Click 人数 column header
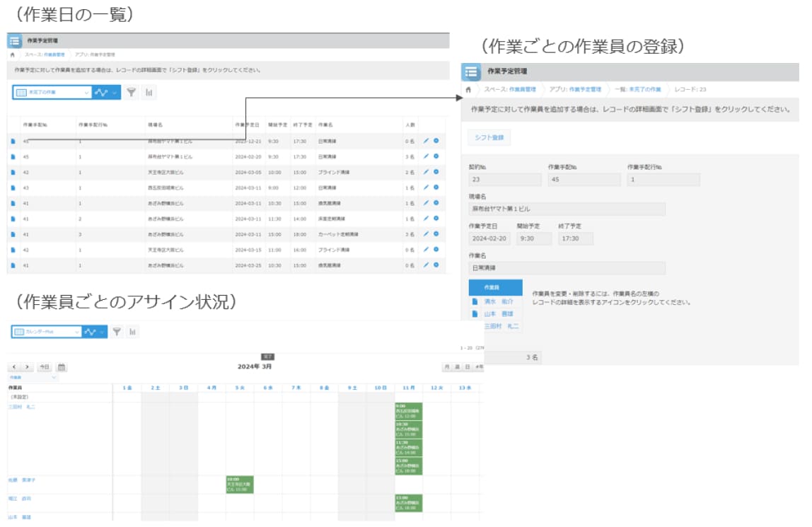 click(x=410, y=124)
